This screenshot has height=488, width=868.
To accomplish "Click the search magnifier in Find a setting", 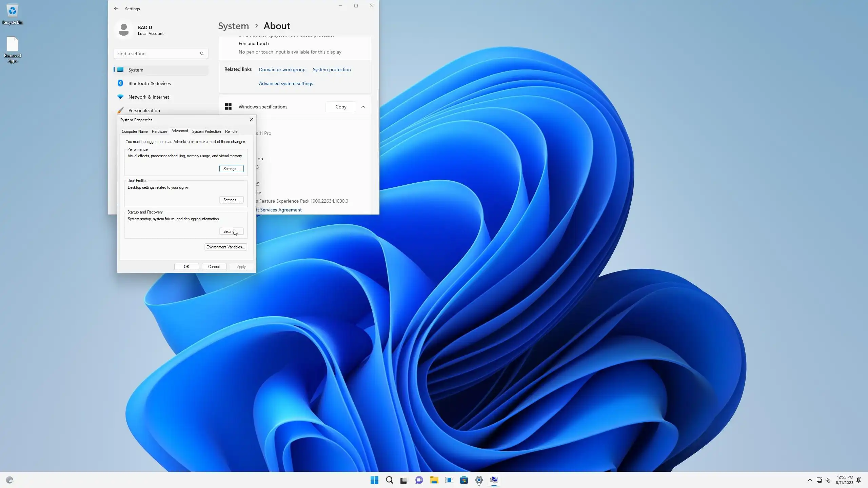I will (x=202, y=54).
